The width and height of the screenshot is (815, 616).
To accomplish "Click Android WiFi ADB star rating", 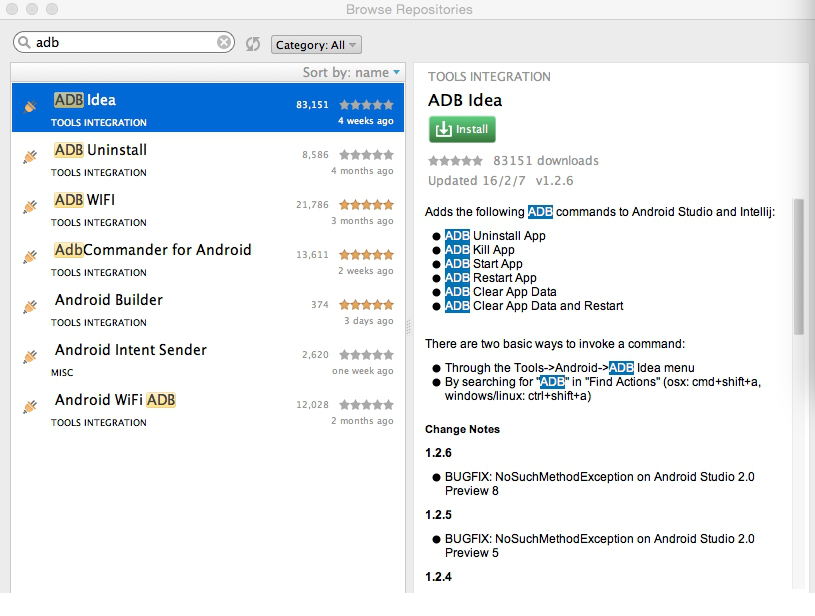I will pyautogui.click(x=366, y=405).
